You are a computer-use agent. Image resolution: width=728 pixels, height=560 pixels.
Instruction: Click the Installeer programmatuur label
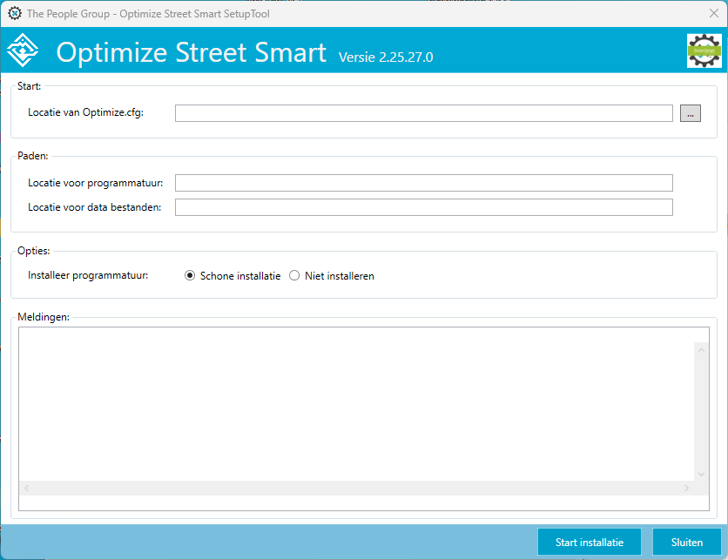coord(88,275)
